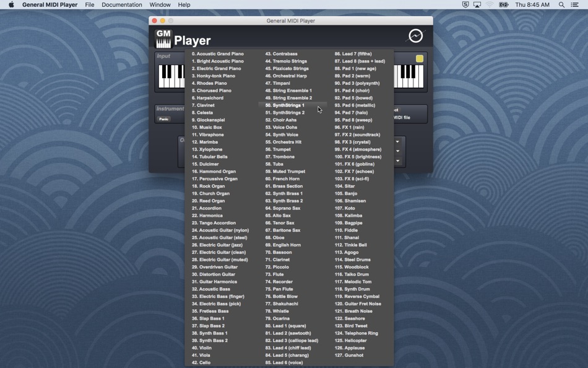
Task: Pick 21. Accordion
Action: tap(207, 208)
